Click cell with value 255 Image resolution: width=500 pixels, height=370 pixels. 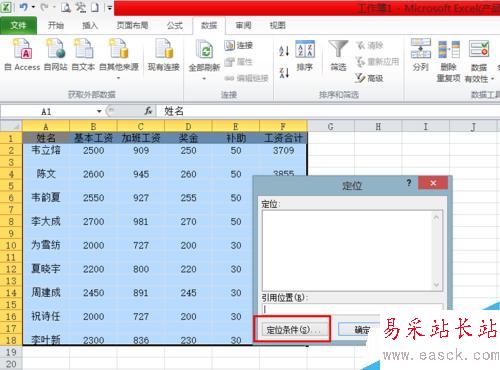(x=188, y=198)
